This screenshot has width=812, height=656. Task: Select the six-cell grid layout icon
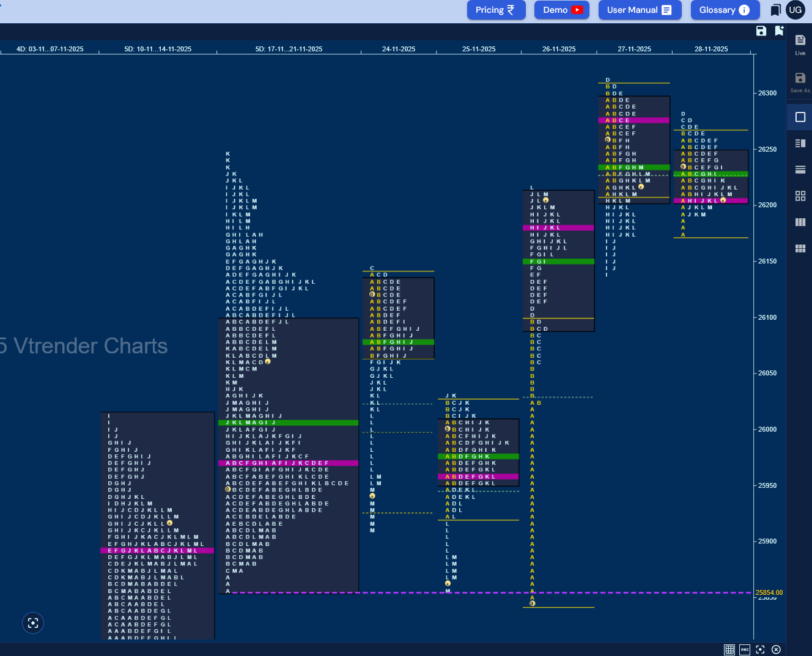[800, 248]
